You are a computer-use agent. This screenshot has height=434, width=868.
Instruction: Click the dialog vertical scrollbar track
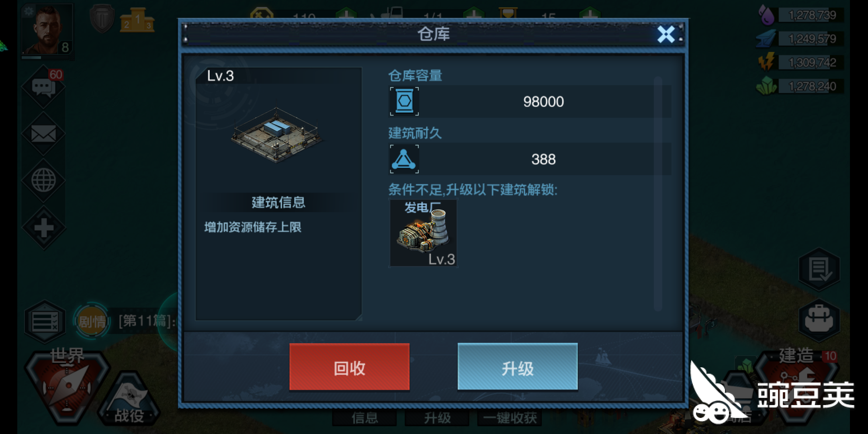click(x=658, y=194)
